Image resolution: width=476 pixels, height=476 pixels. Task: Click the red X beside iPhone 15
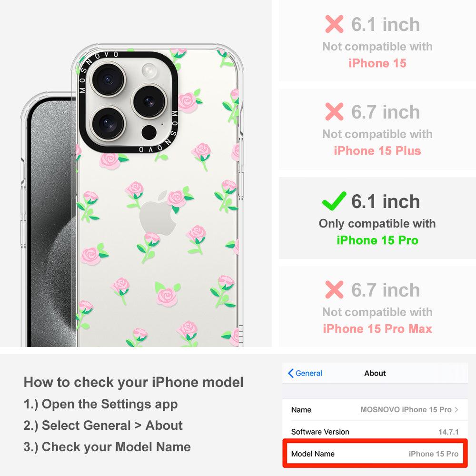[x=334, y=24]
